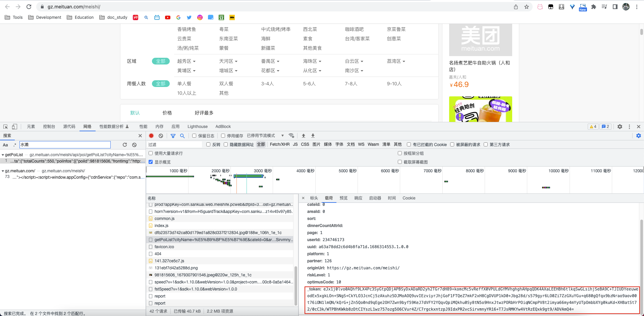Open the Cookie request tab
Image resolution: width=644 pixels, height=316 pixels.
[x=409, y=198]
